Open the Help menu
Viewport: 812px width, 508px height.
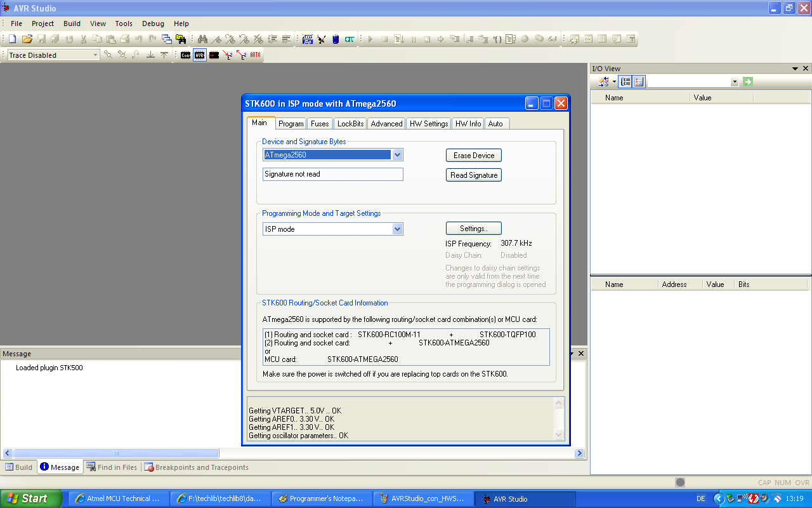[x=181, y=23]
